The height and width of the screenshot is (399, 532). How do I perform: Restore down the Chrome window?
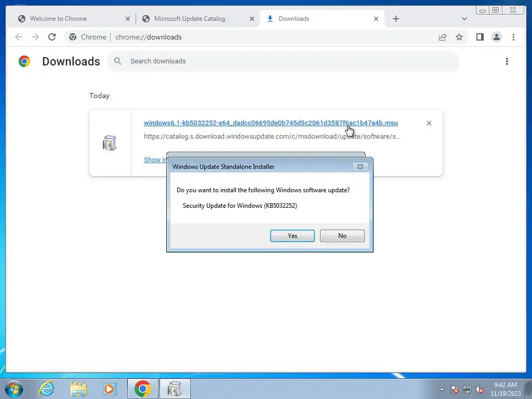(495, 10)
